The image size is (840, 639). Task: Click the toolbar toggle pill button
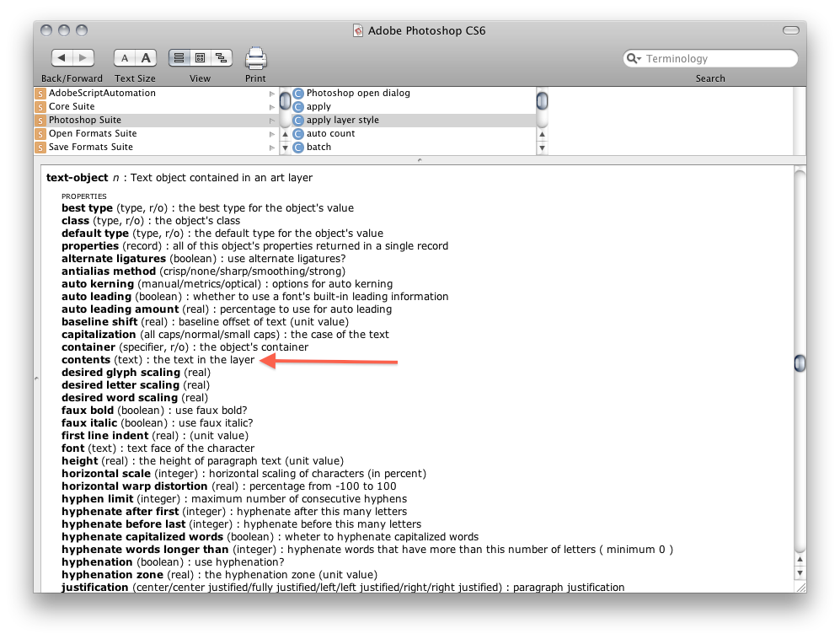[x=791, y=30]
